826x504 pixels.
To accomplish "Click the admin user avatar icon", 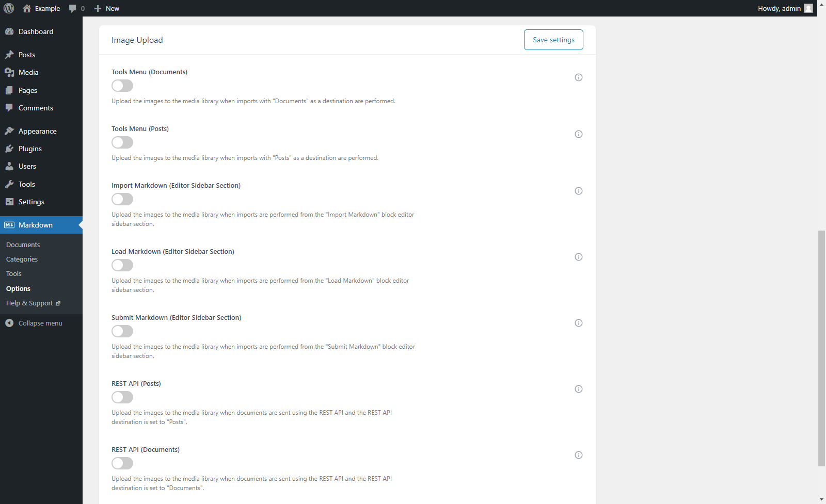I will tap(808, 8).
